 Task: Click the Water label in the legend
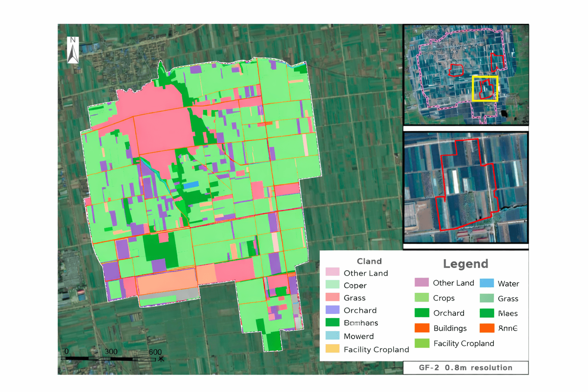(508, 284)
